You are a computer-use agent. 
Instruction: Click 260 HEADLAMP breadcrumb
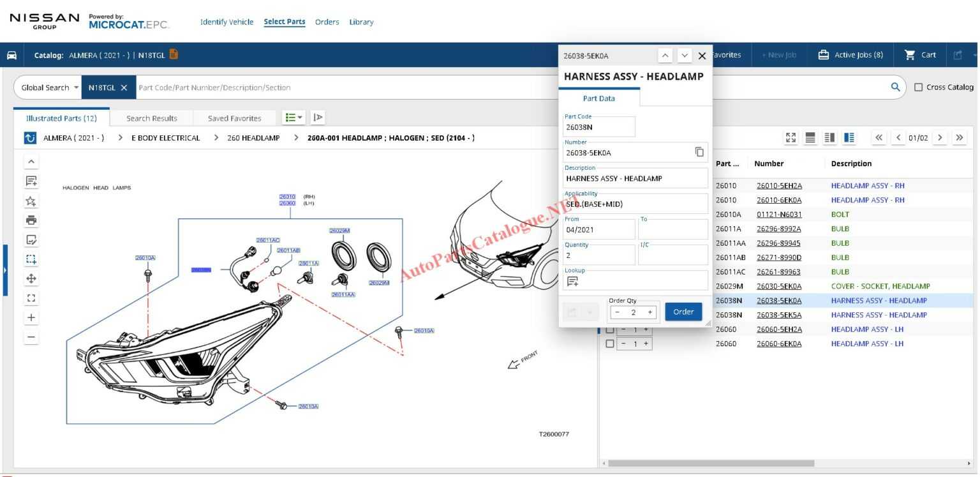click(x=253, y=138)
